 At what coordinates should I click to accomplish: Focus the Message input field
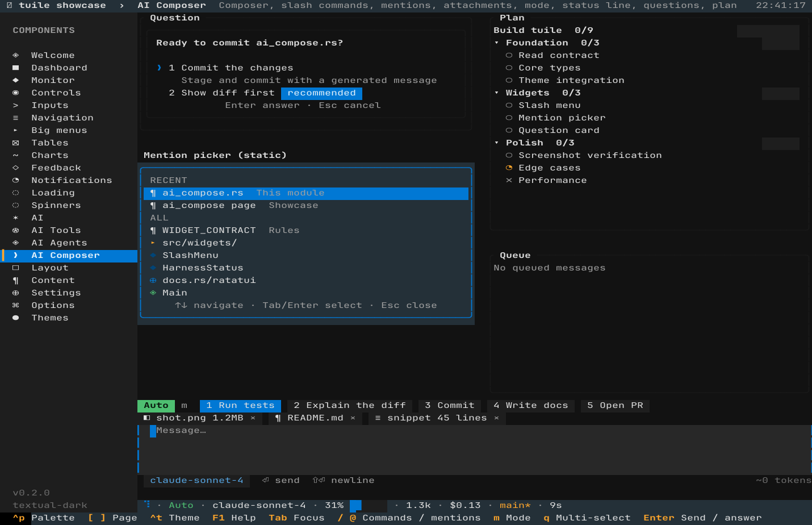pos(474,449)
